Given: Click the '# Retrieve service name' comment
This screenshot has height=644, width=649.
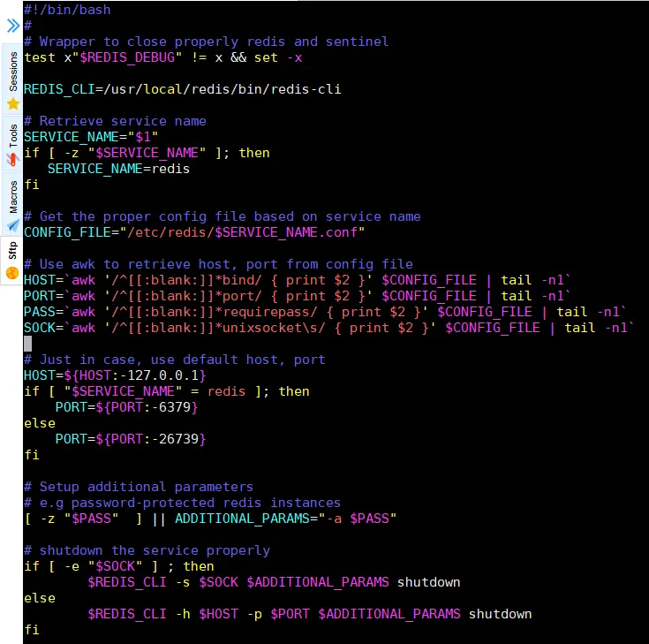Looking at the screenshot, I should click(x=115, y=121).
